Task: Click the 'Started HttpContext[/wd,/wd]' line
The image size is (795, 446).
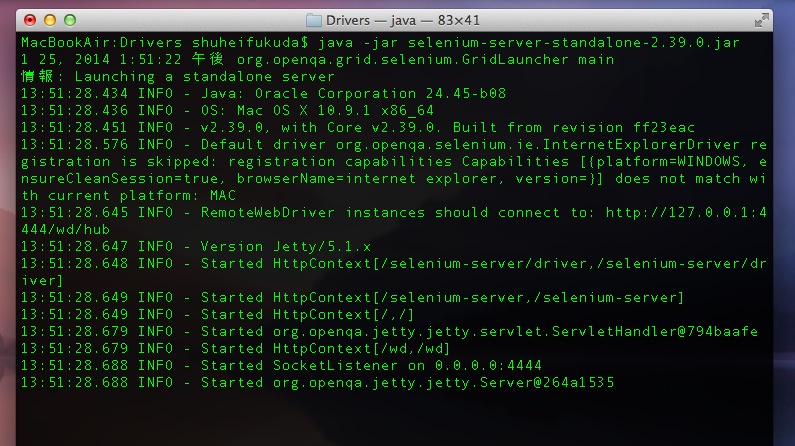Action: tap(326, 348)
